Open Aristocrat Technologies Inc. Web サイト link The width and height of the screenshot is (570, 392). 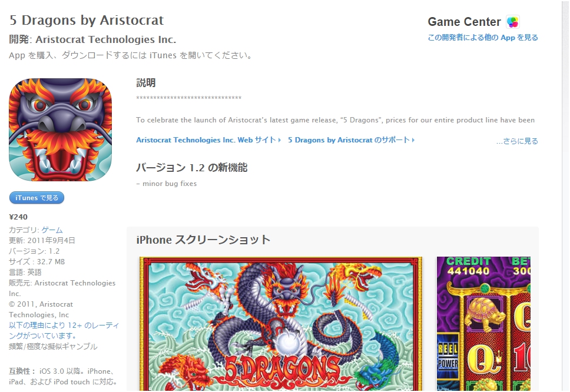pyautogui.click(x=206, y=140)
